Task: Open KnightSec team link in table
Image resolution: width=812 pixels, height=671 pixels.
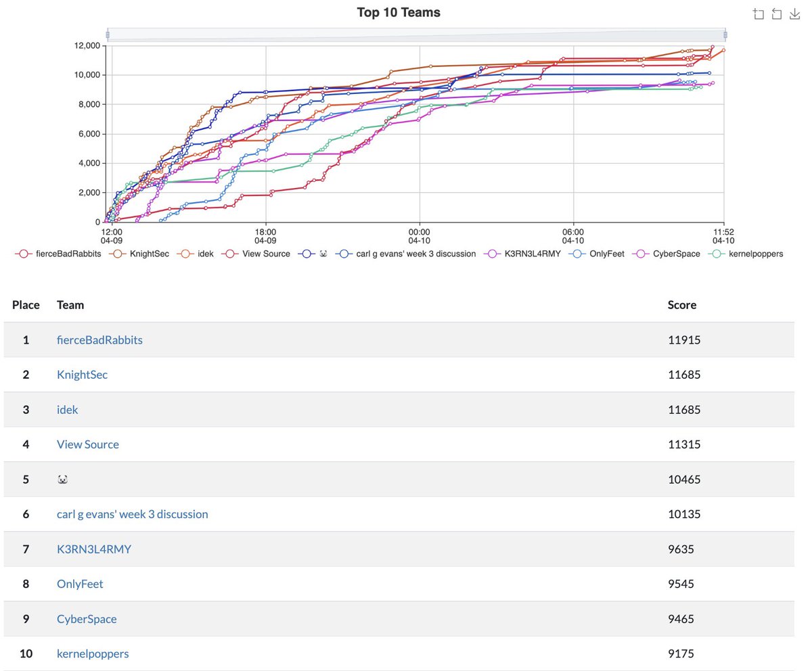Action: (82, 375)
